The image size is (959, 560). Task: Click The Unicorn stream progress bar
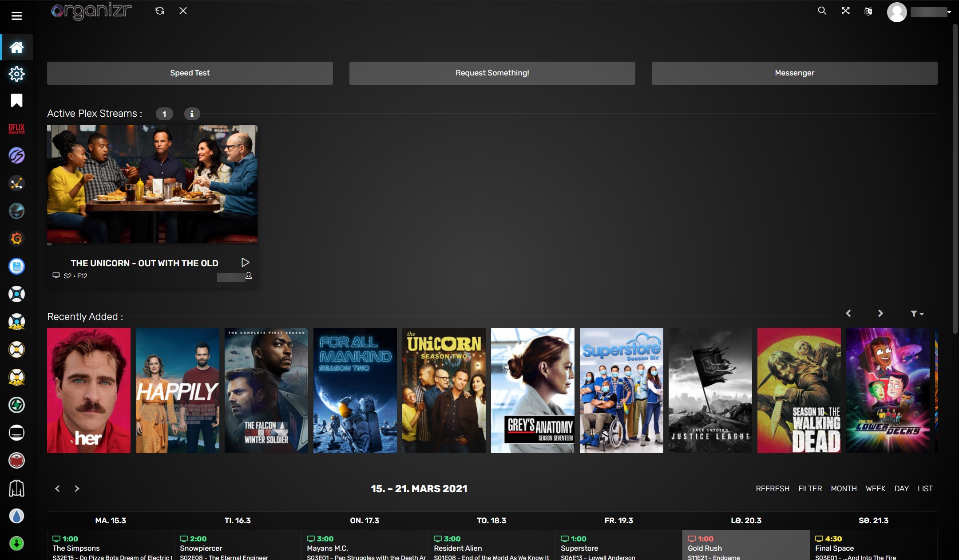(152, 244)
